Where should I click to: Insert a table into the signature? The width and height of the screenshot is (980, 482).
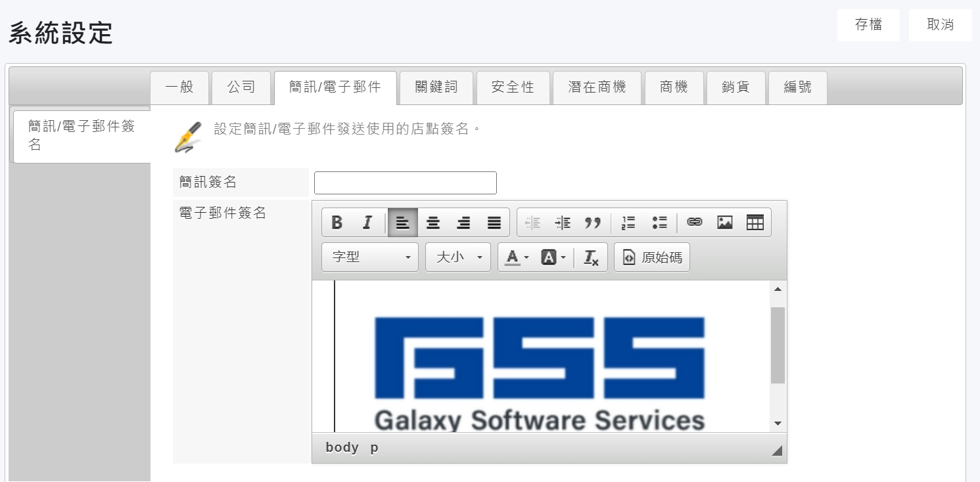coord(755,223)
